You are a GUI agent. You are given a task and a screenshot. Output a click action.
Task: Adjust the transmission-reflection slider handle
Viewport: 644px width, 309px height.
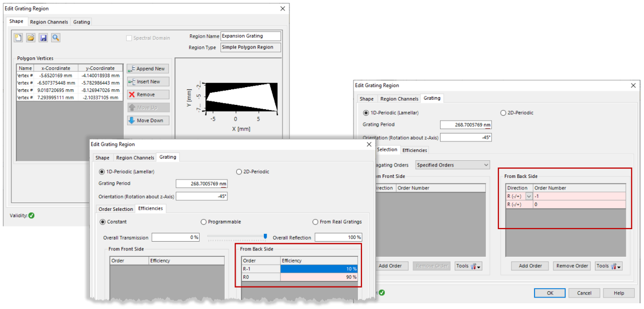[265, 237]
